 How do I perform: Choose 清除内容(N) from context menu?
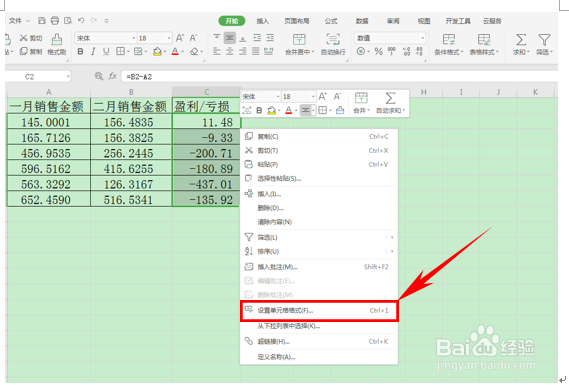pos(319,222)
